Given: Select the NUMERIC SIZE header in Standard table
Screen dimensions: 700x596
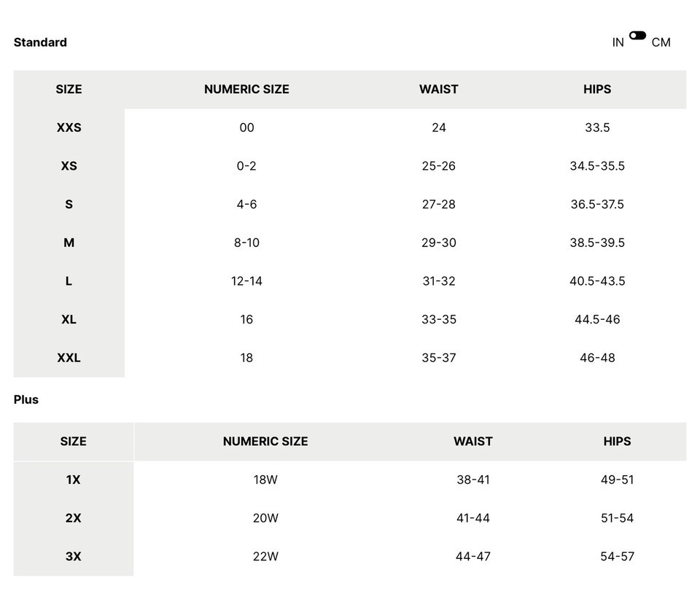Looking at the screenshot, I should tap(246, 90).
